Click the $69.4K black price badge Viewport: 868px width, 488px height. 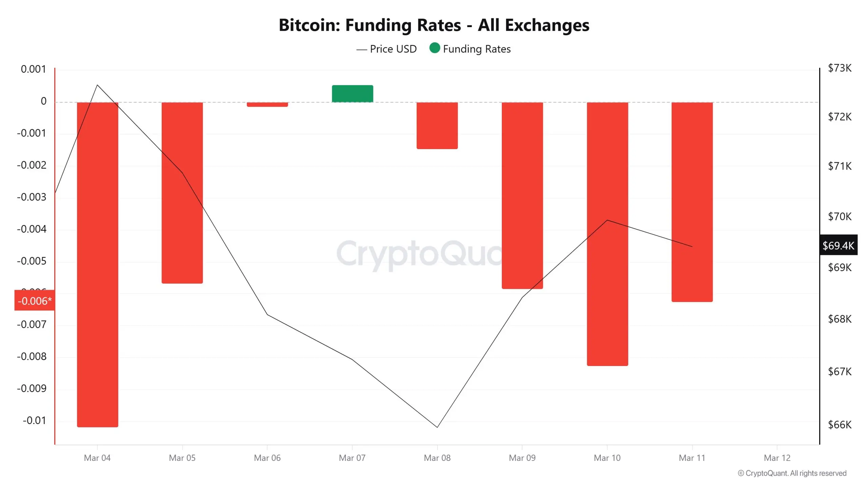[839, 245]
